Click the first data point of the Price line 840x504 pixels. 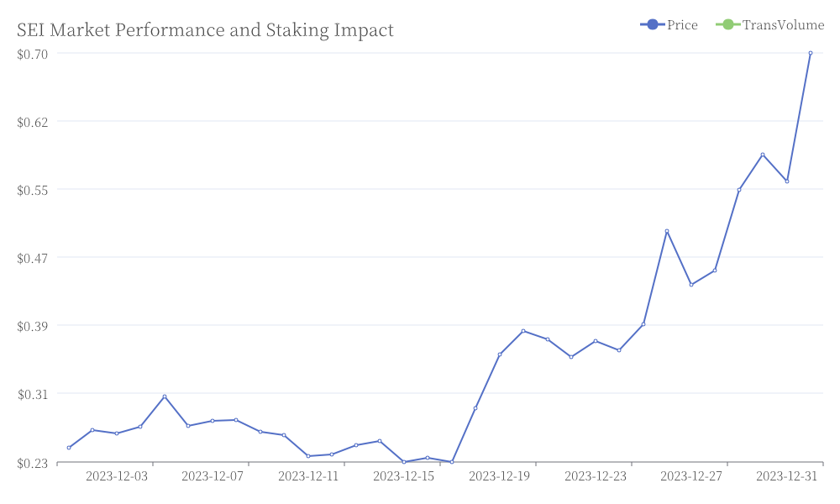pyautogui.click(x=69, y=448)
